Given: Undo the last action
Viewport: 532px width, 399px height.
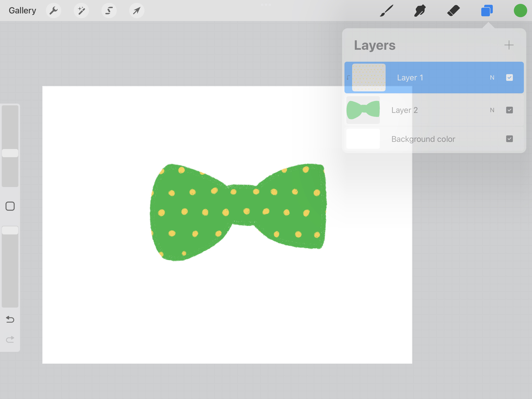Looking at the screenshot, I should pyautogui.click(x=10, y=319).
